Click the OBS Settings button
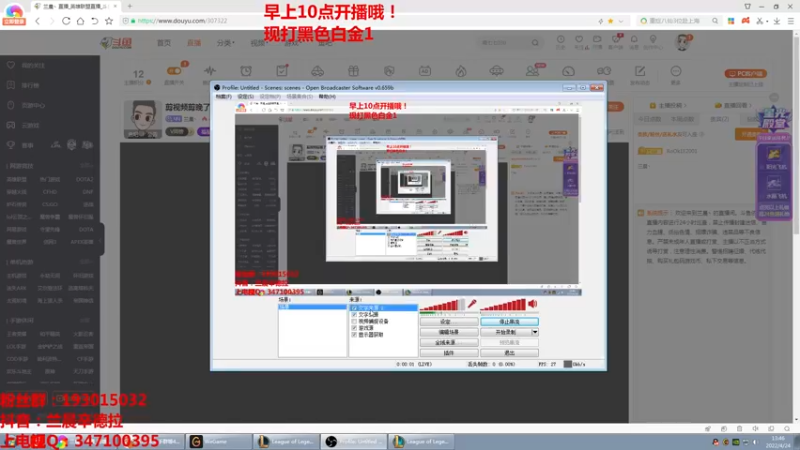The height and width of the screenshot is (450, 800). tap(449, 322)
